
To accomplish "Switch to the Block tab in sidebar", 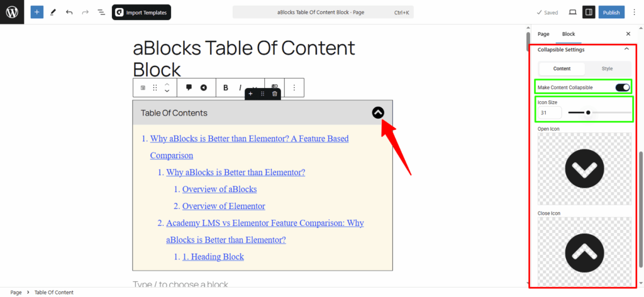I will point(569,34).
